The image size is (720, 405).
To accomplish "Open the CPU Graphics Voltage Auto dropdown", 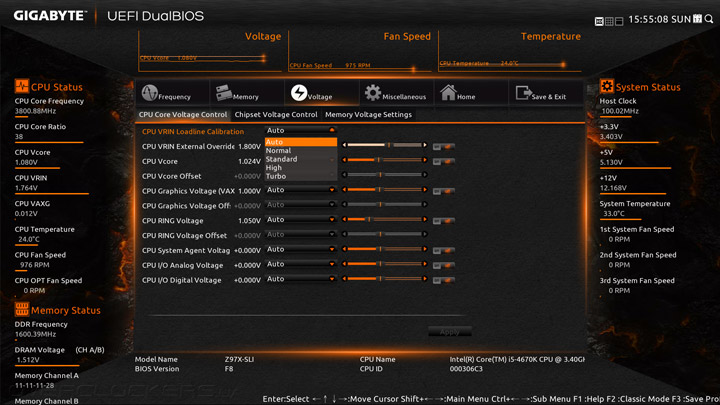I will point(301,190).
